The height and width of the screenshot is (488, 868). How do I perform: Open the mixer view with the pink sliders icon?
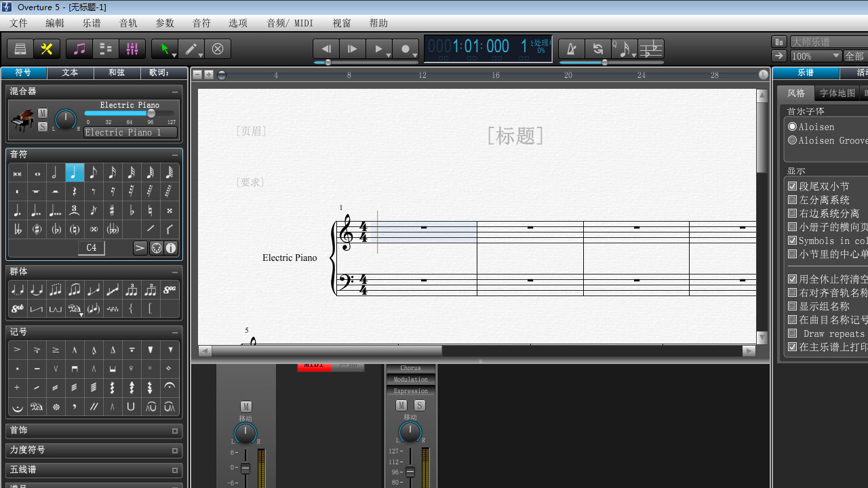click(132, 49)
